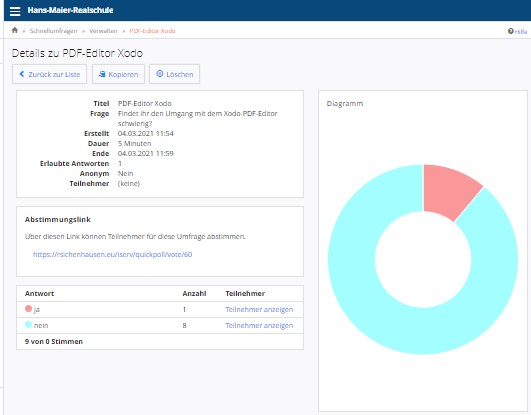Open the Schnellumfragen breadcrumb

[x=53, y=31]
